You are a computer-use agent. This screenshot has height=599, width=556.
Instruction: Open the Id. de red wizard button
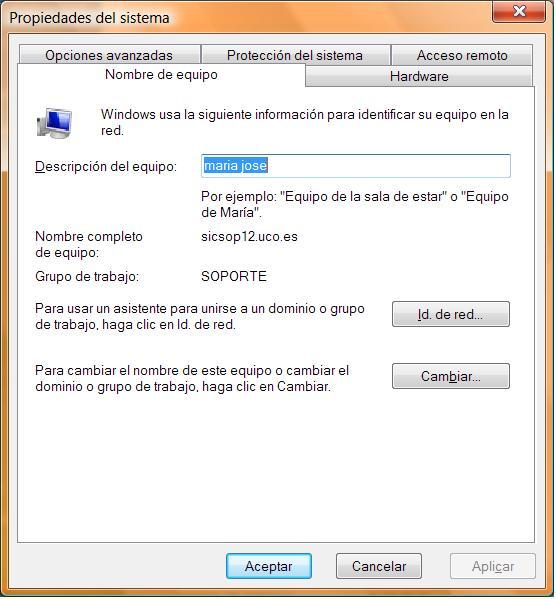pyautogui.click(x=451, y=314)
